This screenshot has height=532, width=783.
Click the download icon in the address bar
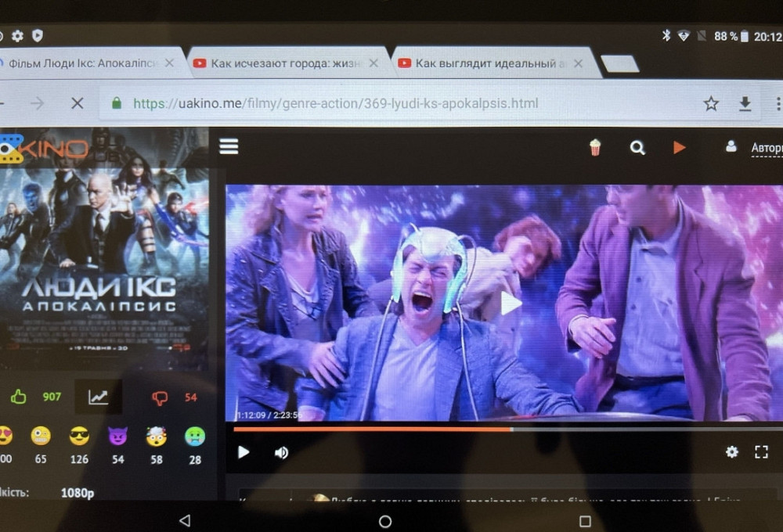[x=745, y=102]
